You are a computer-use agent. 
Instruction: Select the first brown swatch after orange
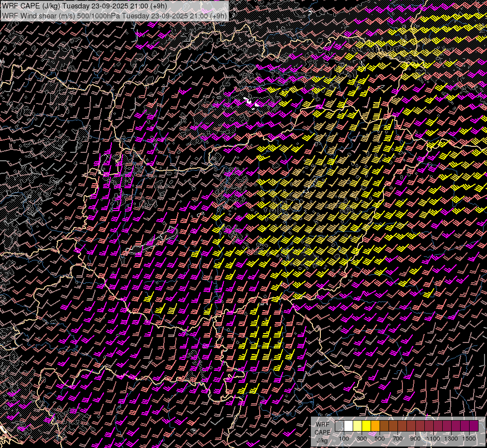pyautogui.click(x=385, y=426)
